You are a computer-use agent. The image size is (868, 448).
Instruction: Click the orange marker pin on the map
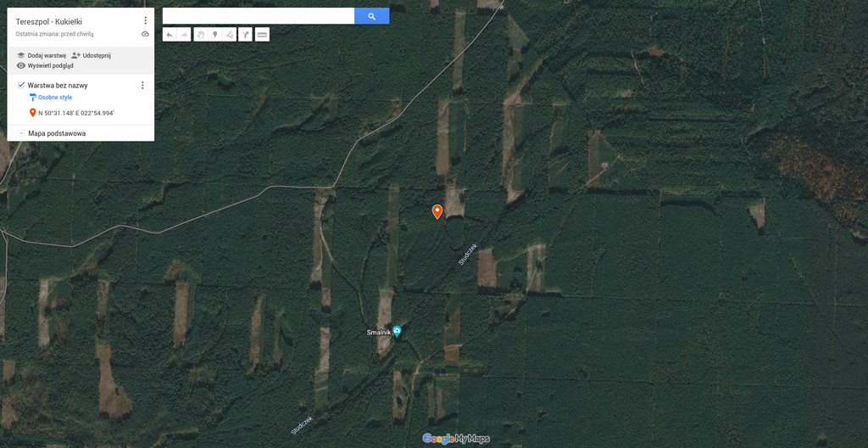click(437, 211)
